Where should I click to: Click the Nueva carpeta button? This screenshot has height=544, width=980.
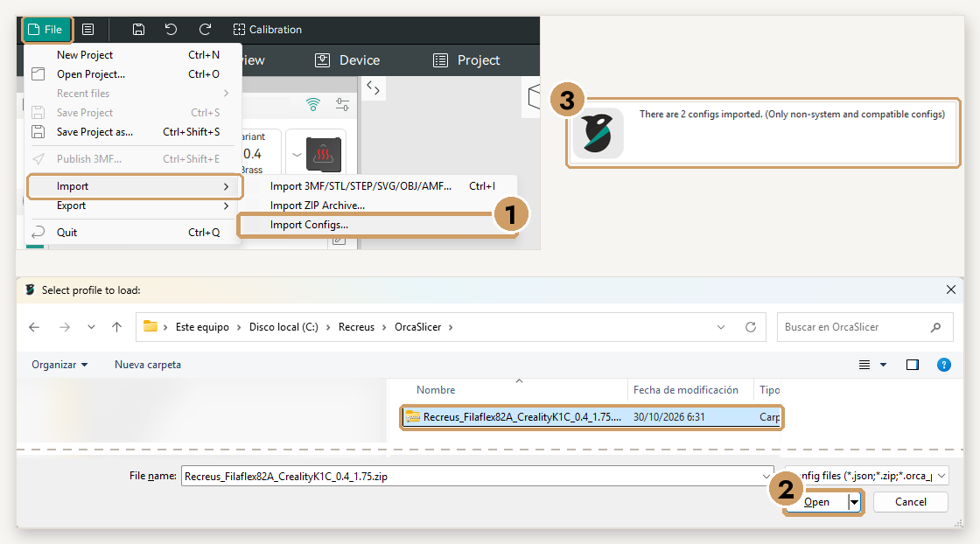click(x=148, y=365)
